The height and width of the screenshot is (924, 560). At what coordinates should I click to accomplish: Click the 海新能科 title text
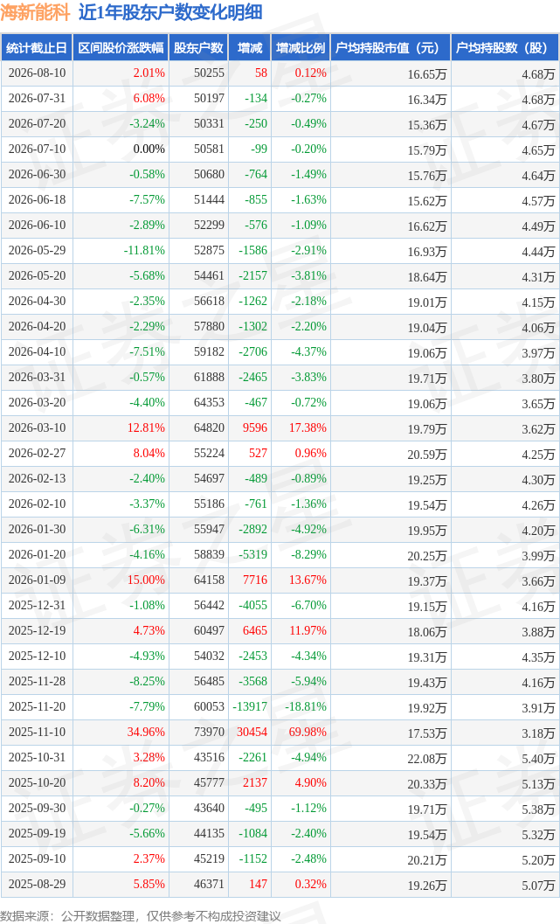click(x=35, y=12)
